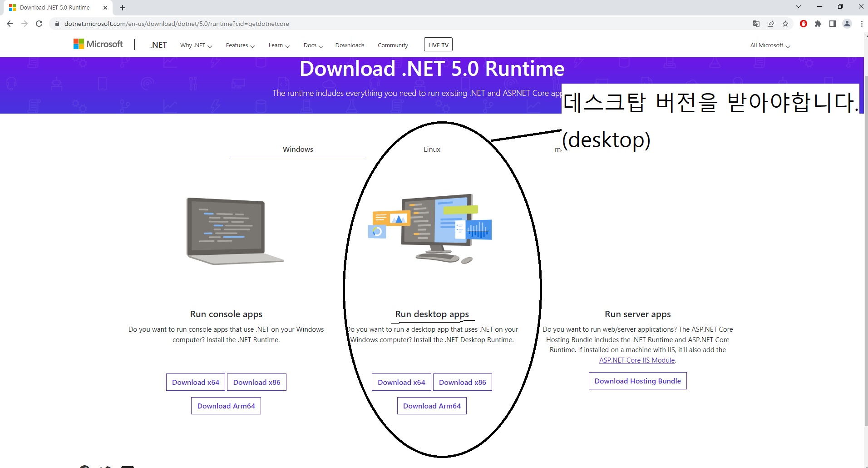
Task: Open a new tab with plus
Action: click(x=123, y=8)
